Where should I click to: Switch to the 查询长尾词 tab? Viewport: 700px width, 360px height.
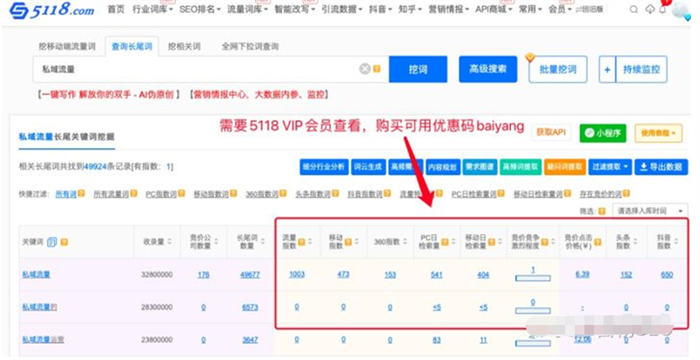(132, 46)
